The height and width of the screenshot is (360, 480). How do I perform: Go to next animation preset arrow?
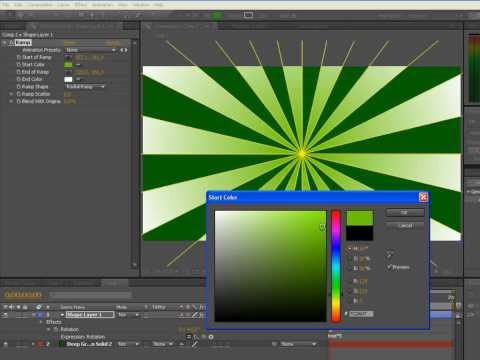coord(126,50)
